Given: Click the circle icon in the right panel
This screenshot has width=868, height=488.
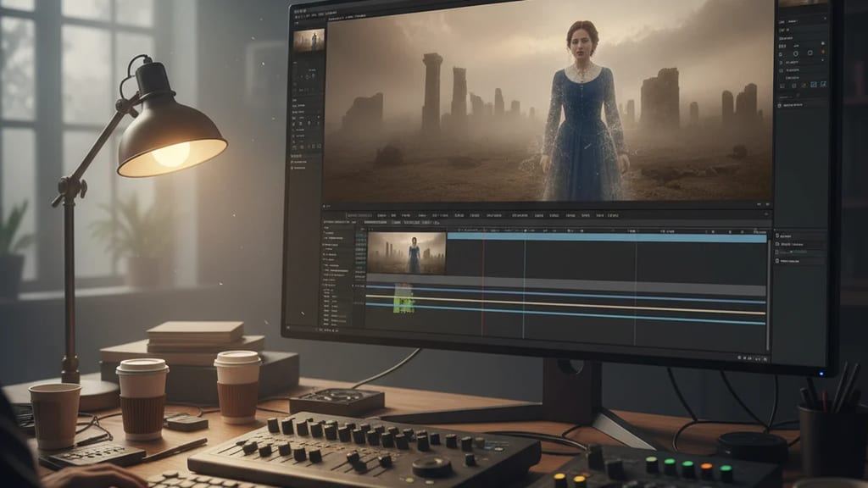Looking at the screenshot, I should pyautogui.click(x=796, y=53).
